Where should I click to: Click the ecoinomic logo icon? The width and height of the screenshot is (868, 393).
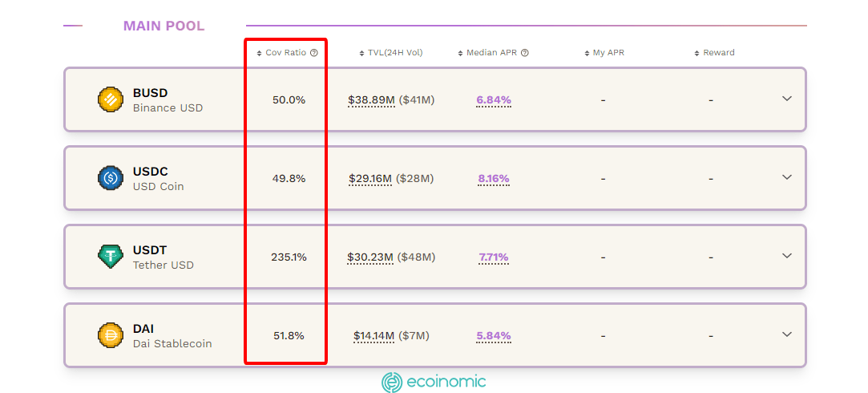coord(392,382)
